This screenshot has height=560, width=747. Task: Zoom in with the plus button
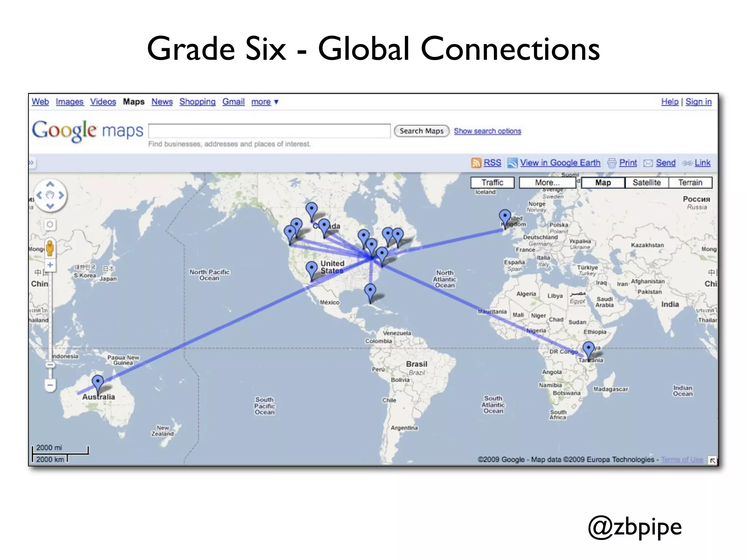point(50,265)
